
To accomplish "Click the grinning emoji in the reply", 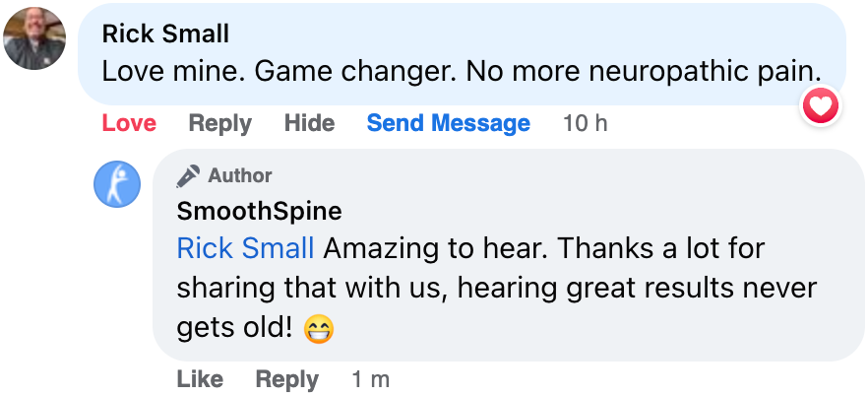I will click(319, 329).
